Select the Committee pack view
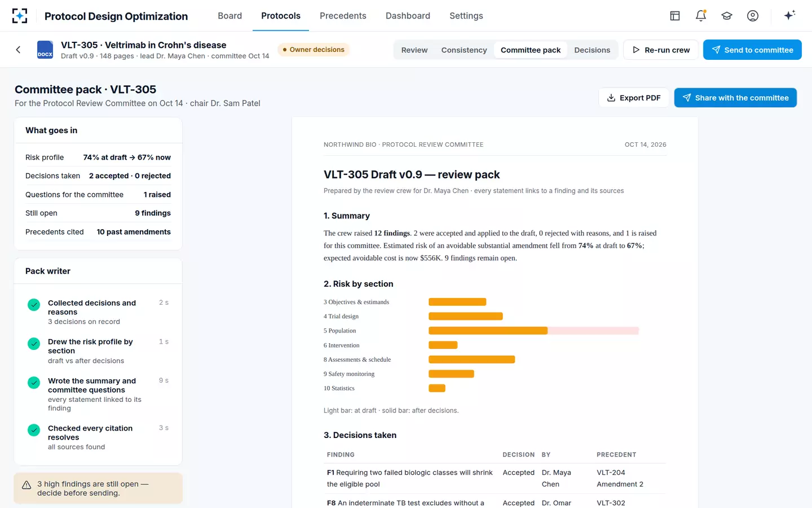This screenshot has width=812, height=508. [531, 50]
